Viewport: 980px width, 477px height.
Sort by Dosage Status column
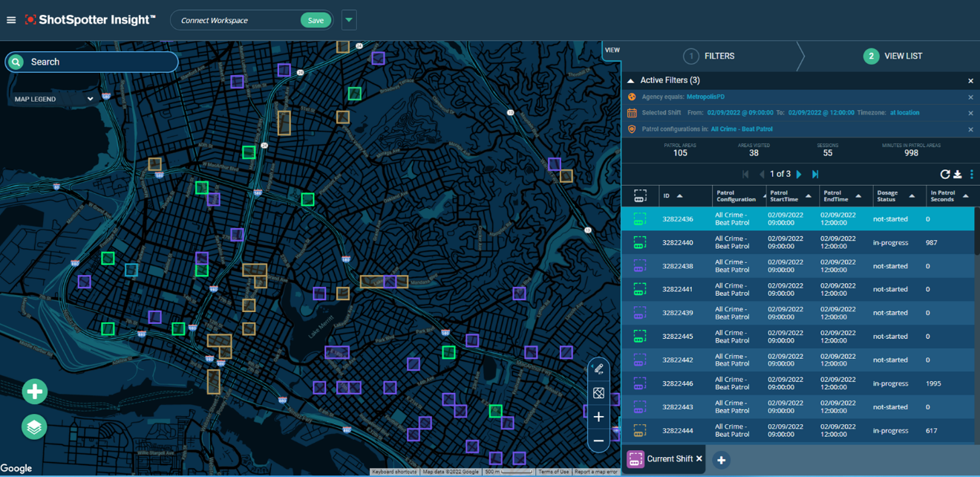point(900,196)
